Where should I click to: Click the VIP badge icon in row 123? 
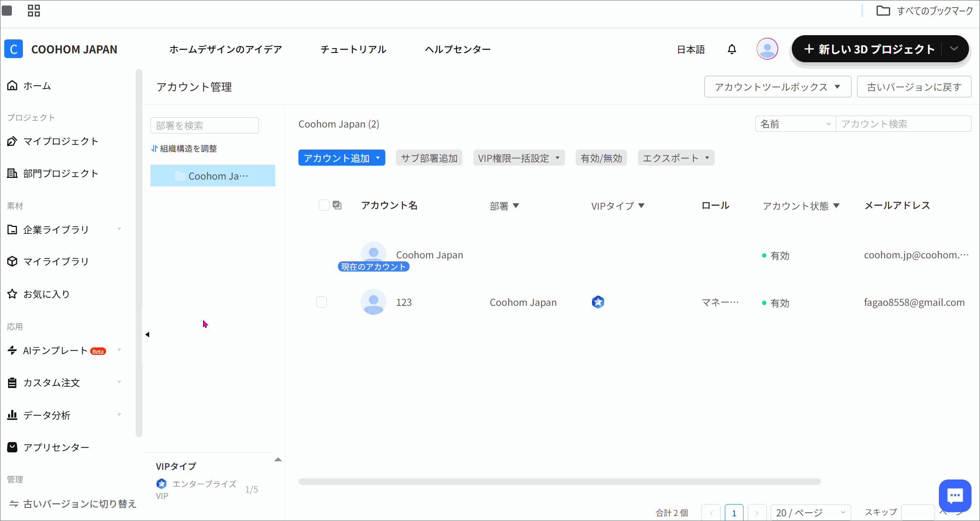(x=598, y=302)
